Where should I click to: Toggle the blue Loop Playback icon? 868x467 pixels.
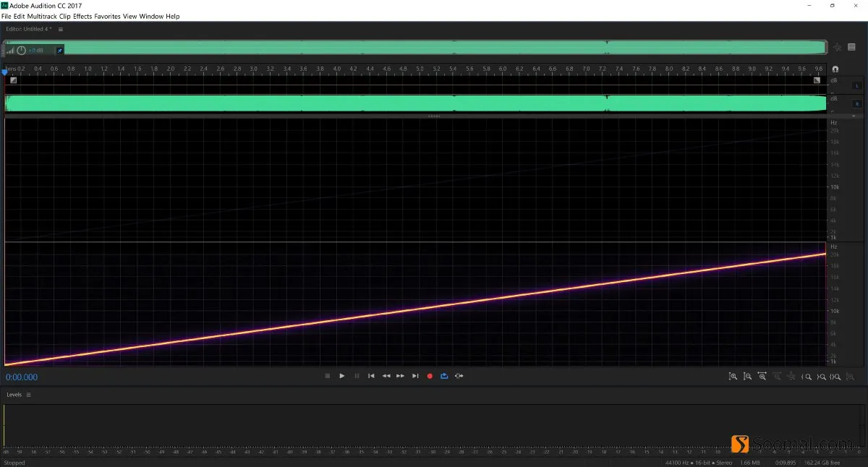[444, 376]
